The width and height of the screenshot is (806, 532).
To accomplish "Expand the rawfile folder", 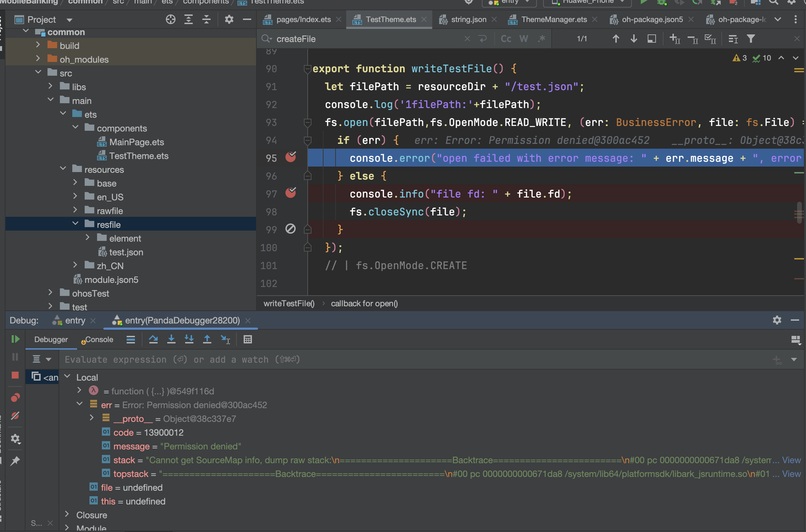I will click(x=75, y=210).
